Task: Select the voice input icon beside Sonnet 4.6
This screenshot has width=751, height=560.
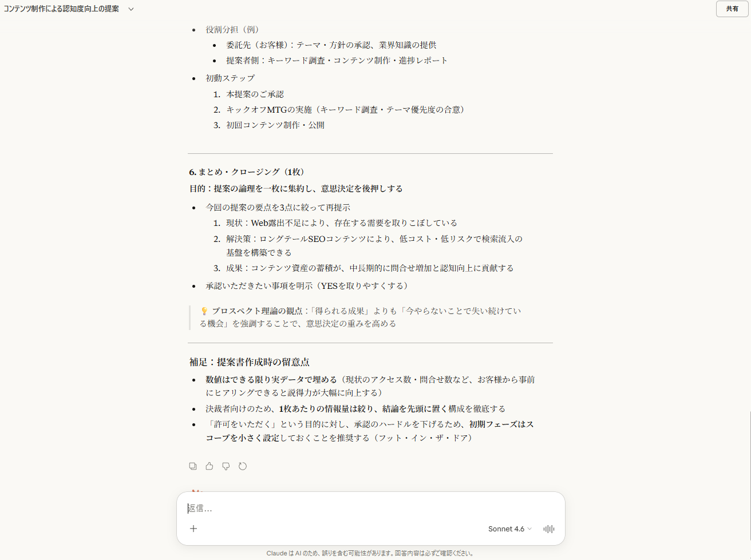Action: click(x=548, y=529)
